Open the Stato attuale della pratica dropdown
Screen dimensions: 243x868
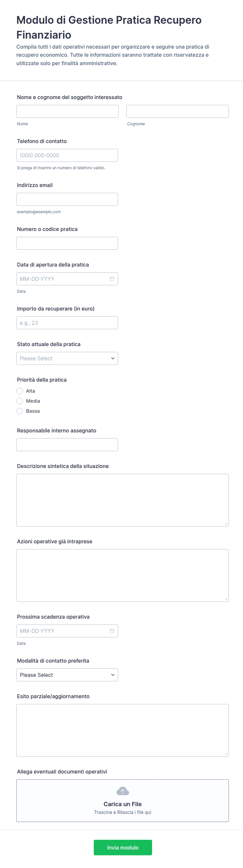pos(67,358)
